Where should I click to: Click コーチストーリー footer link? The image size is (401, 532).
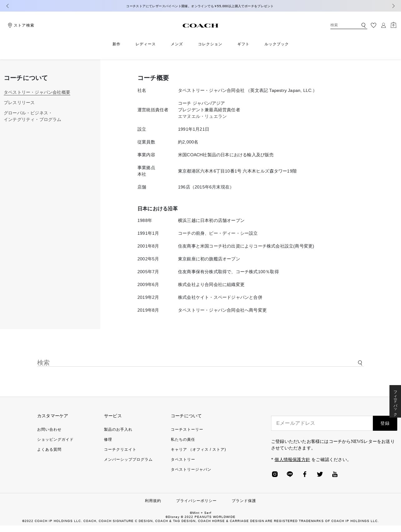point(187,429)
